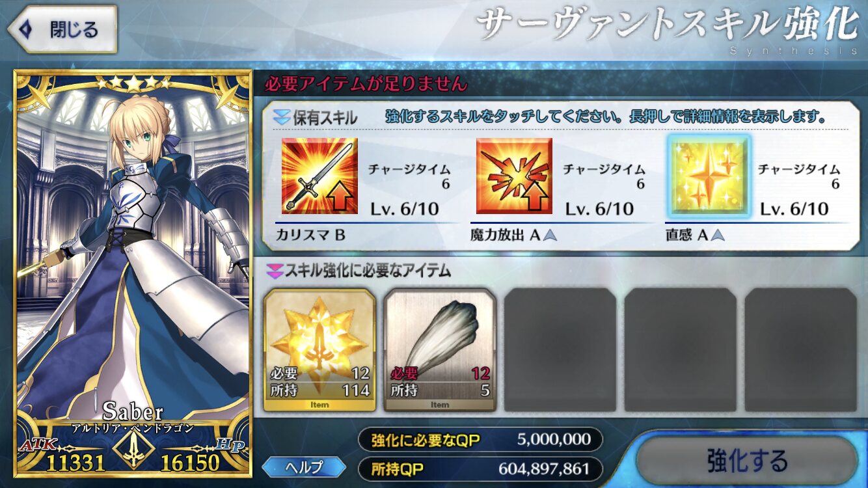This screenshot has width=868, height=488.
Task: Tap the 強化に必要なQP cost field
Action: [x=481, y=440]
